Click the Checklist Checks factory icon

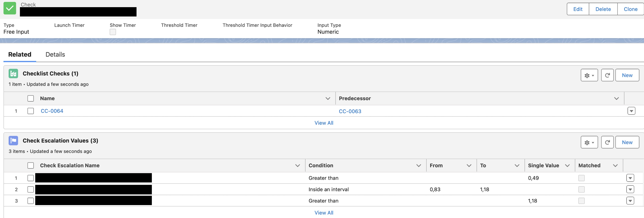(13, 74)
